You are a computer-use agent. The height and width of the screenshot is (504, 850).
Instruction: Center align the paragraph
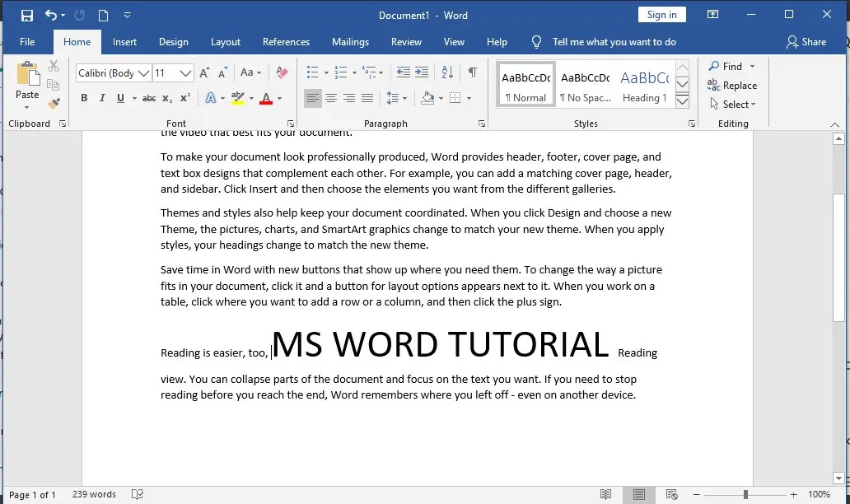point(330,98)
